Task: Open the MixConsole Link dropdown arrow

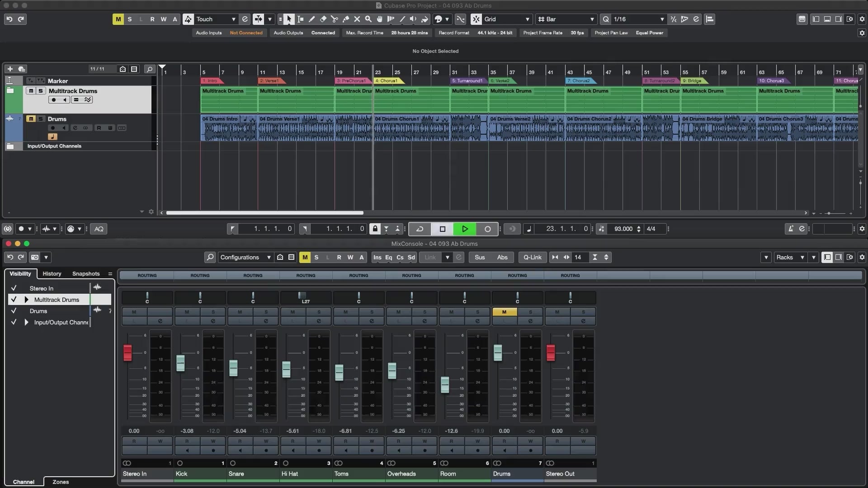Action: [x=448, y=257]
